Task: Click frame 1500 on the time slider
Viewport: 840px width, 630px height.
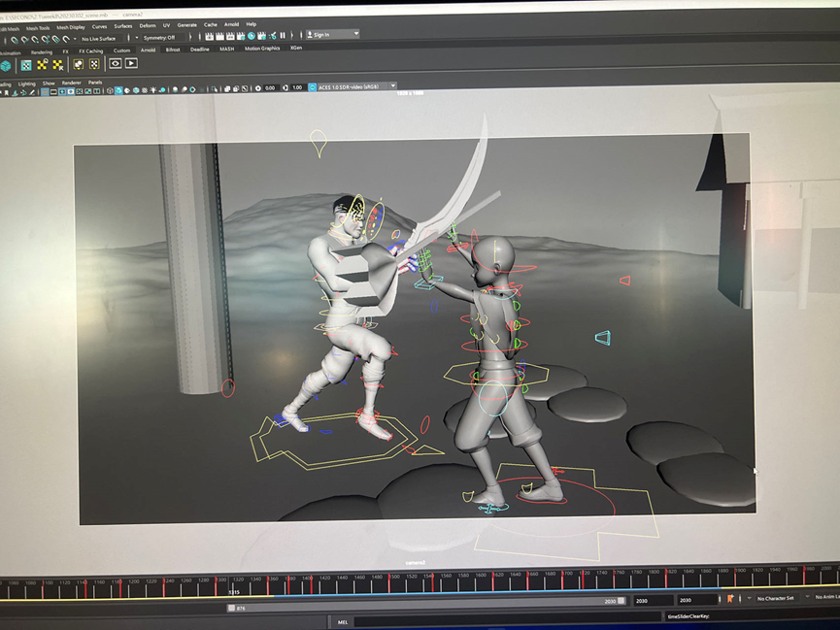Action: 389,584
